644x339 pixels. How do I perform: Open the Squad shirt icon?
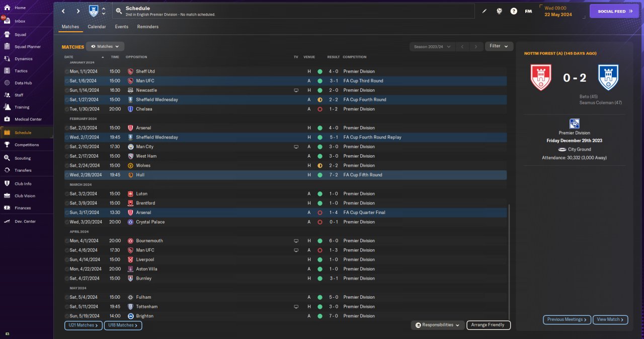click(x=7, y=35)
